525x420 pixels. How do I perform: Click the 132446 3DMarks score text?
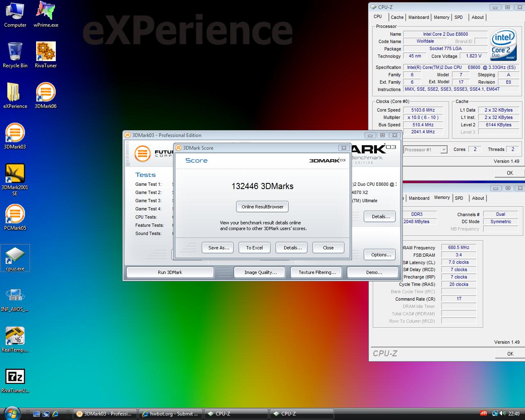pyautogui.click(x=262, y=186)
